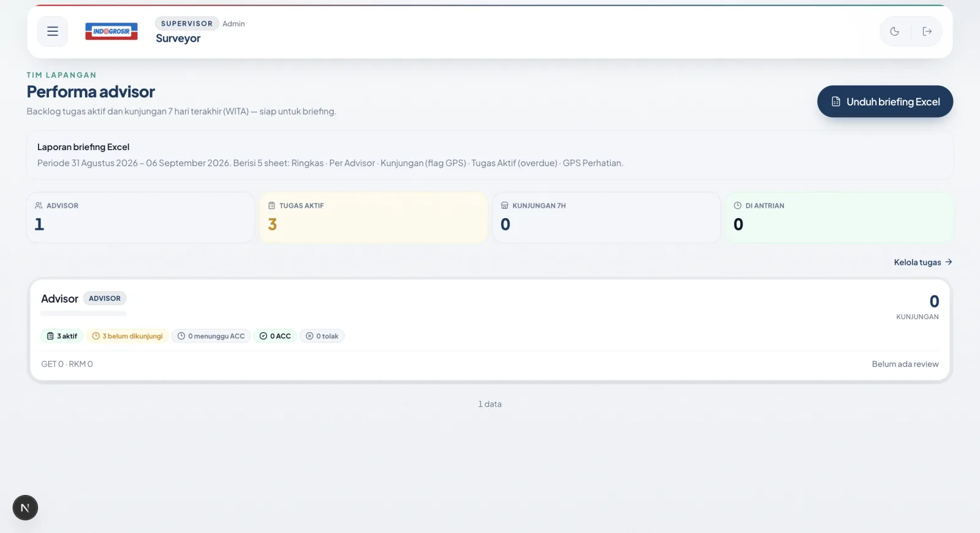980x533 pixels.
Task: Open Kelola tugas link
Action: [923, 262]
